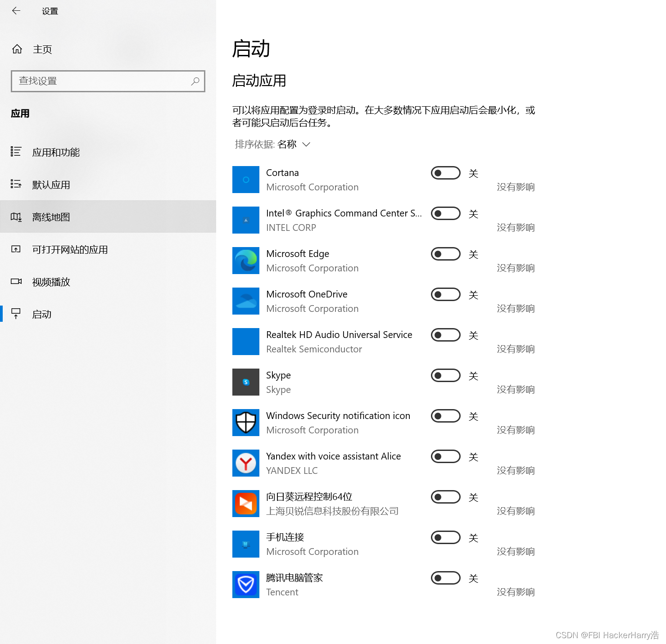Click 上海贝锐信息科技股份有限公司 publisher text

point(332,511)
